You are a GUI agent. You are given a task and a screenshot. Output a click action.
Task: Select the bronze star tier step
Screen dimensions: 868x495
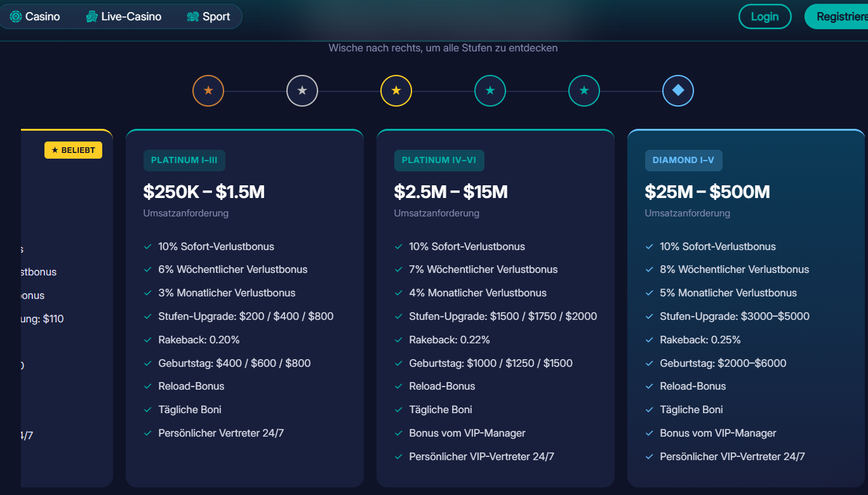(x=208, y=91)
